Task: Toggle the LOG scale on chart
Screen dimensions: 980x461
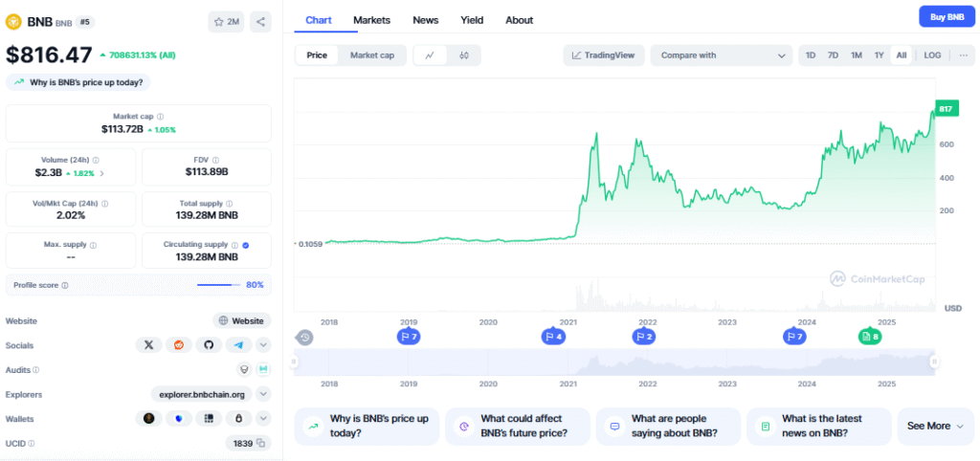Action: tap(932, 55)
